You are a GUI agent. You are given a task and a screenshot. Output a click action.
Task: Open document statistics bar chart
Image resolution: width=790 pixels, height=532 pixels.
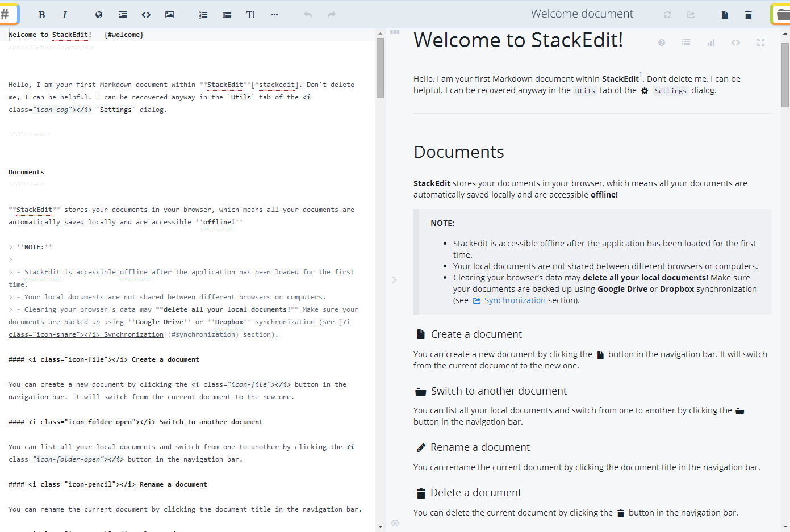click(711, 43)
